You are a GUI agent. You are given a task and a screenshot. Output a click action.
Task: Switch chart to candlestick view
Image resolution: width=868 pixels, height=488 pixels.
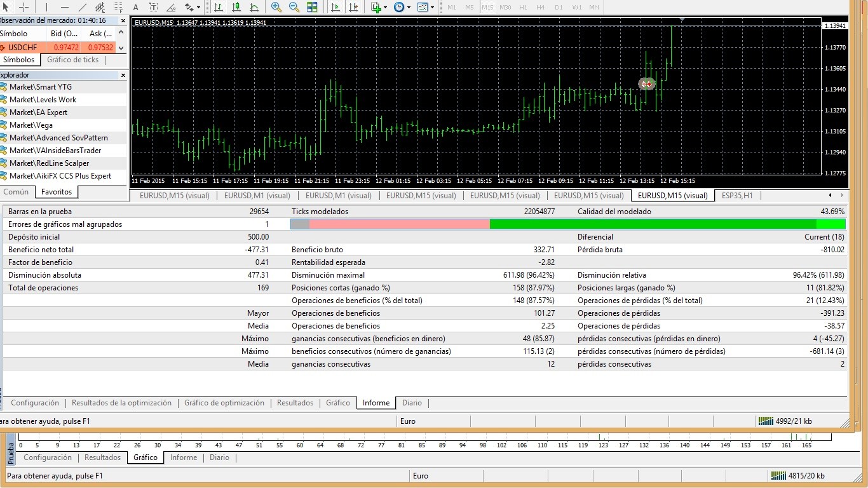(236, 7)
